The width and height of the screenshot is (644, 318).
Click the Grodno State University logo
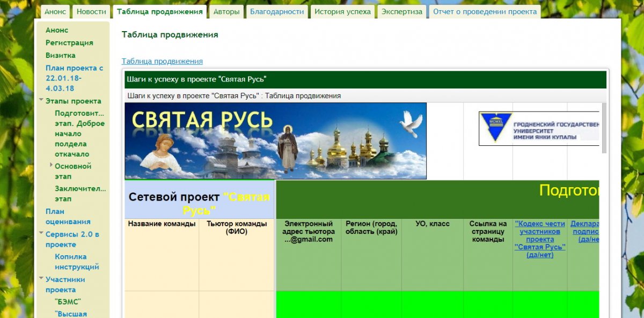coord(538,128)
